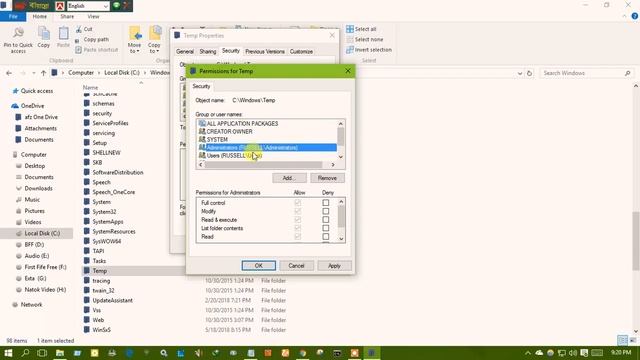This screenshot has width=640, height=360.
Task: Open the Help question mark icon
Action: [x=635, y=16]
